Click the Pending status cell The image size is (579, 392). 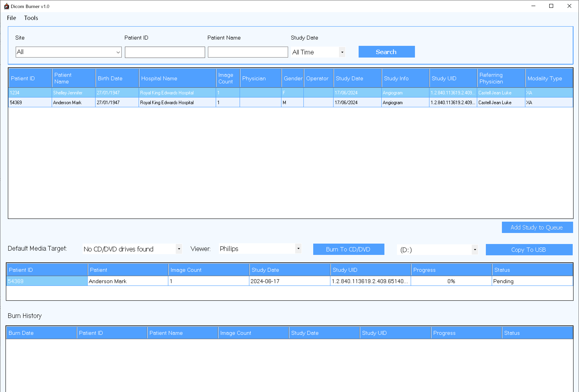[x=532, y=281]
